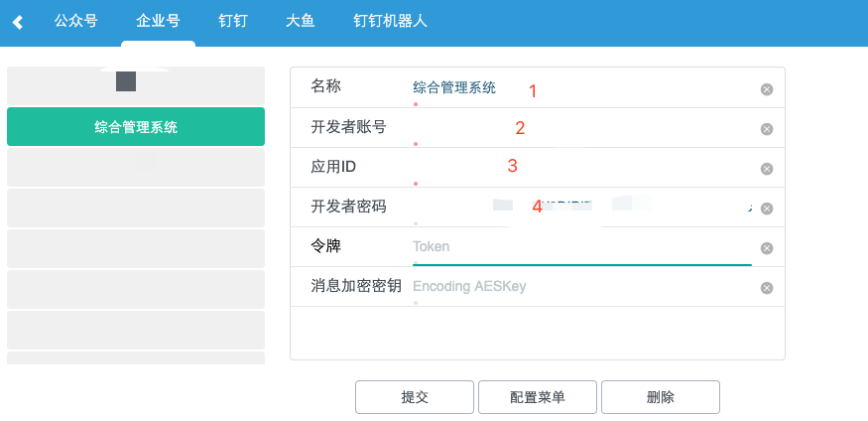Clear the 应用ID field using X icon
Viewport: 868px width, 421px height.
[x=766, y=169]
